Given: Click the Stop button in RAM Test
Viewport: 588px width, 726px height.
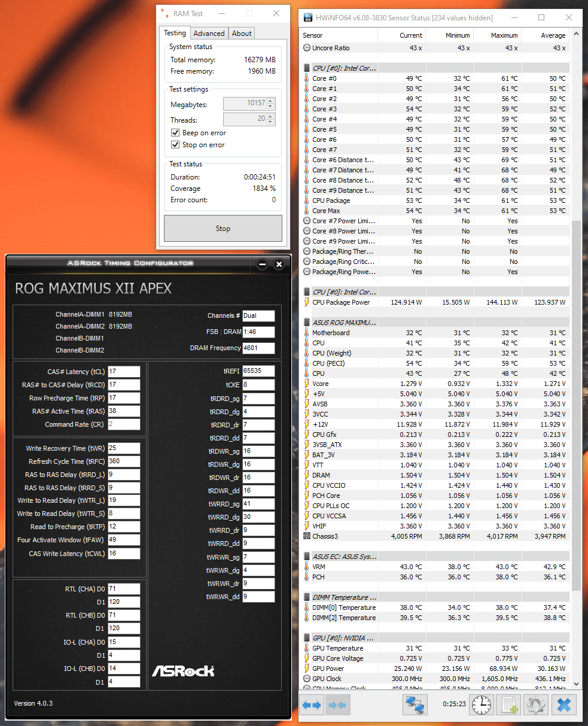Looking at the screenshot, I should (x=223, y=229).
